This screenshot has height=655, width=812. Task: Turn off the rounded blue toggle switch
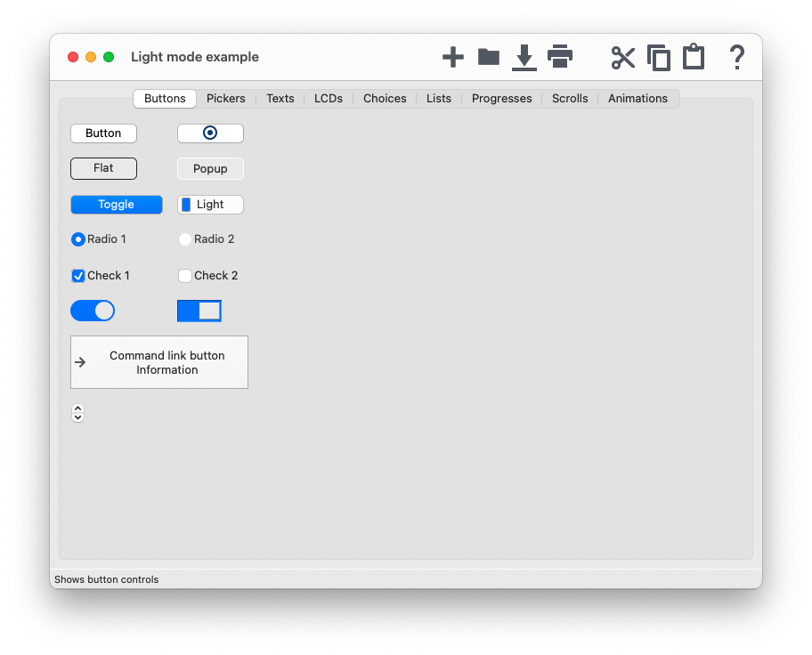[x=93, y=311]
